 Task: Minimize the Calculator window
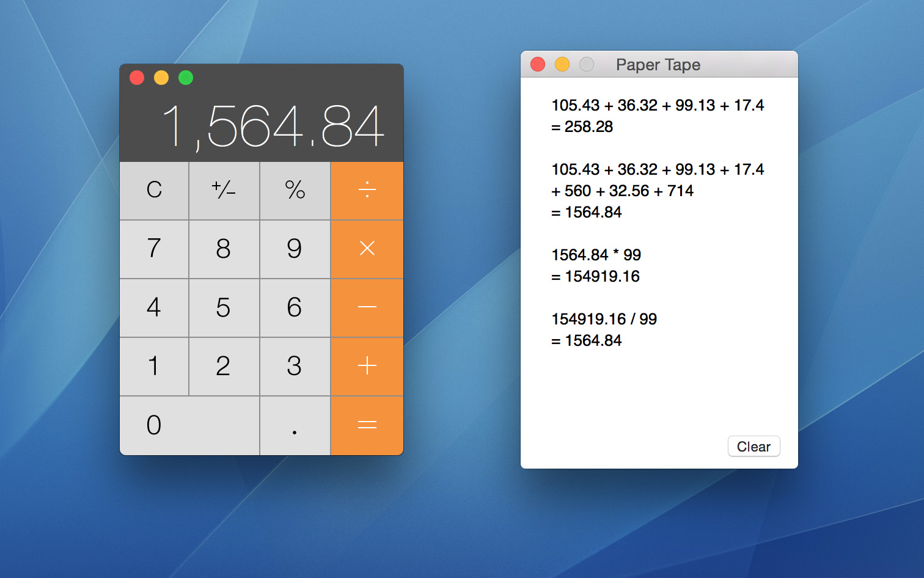pyautogui.click(x=161, y=78)
